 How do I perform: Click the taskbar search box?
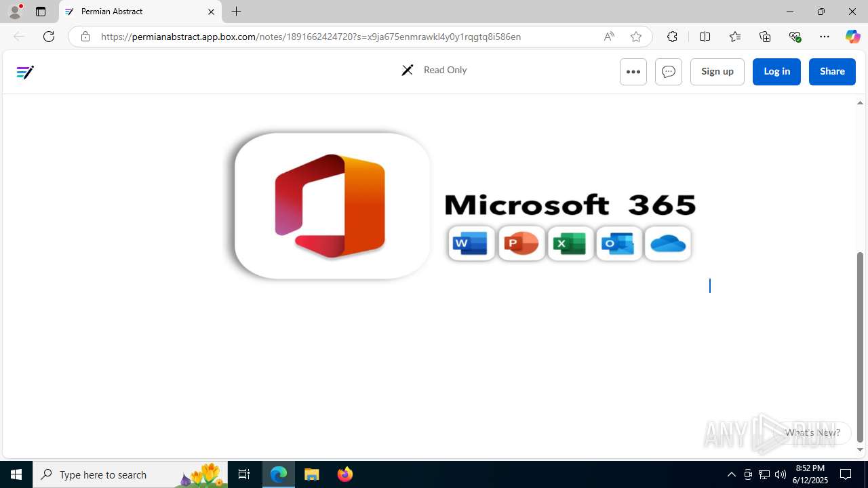click(130, 474)
